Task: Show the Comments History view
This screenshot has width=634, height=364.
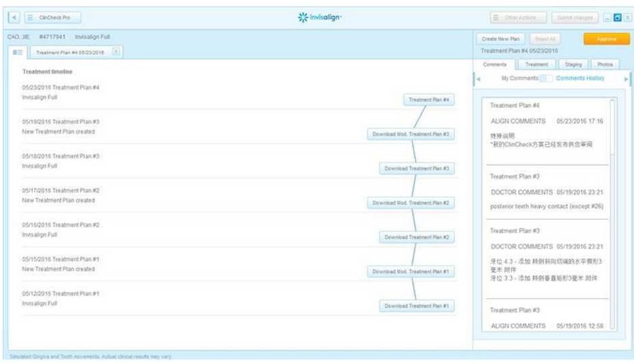Action: (580, 78)
